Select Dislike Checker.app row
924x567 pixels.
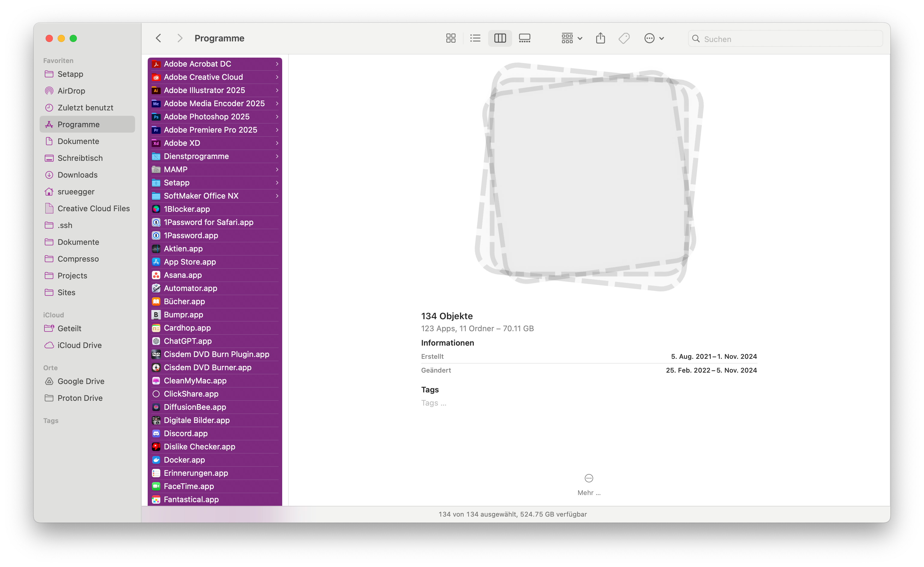click(x=215, y=447)
